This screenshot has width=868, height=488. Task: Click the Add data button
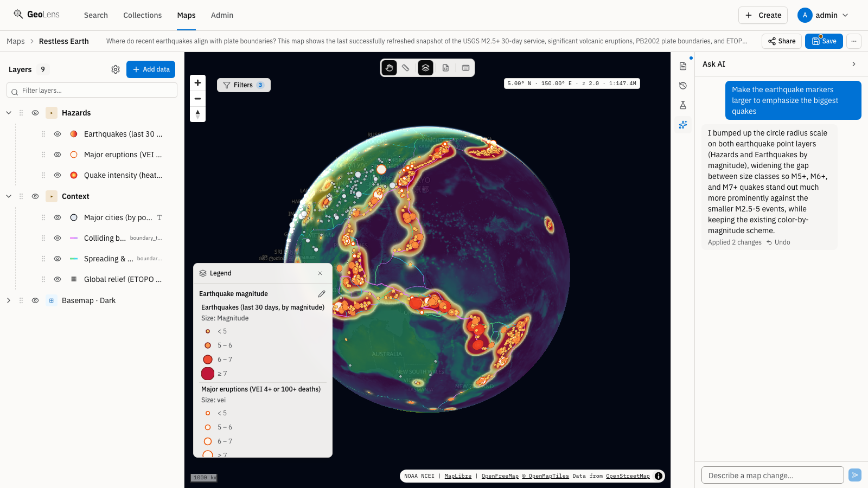pos(151,69)
